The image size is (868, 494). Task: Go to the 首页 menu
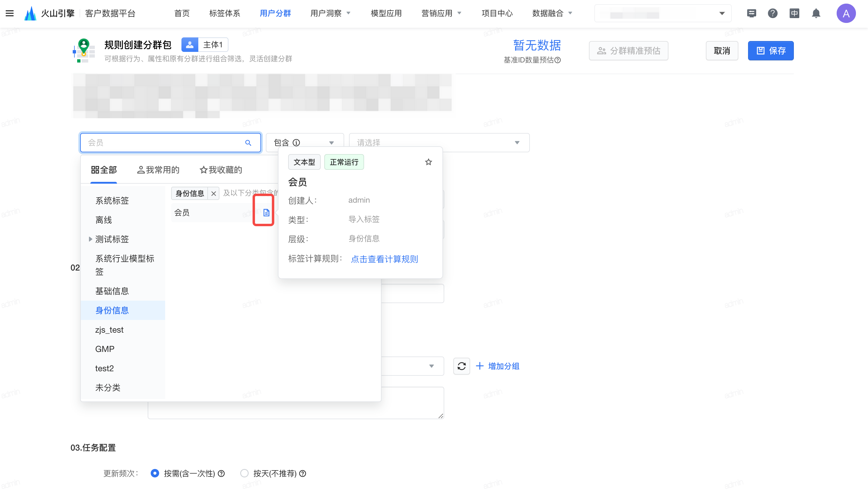pyautogui.click(x=182, y=13)
